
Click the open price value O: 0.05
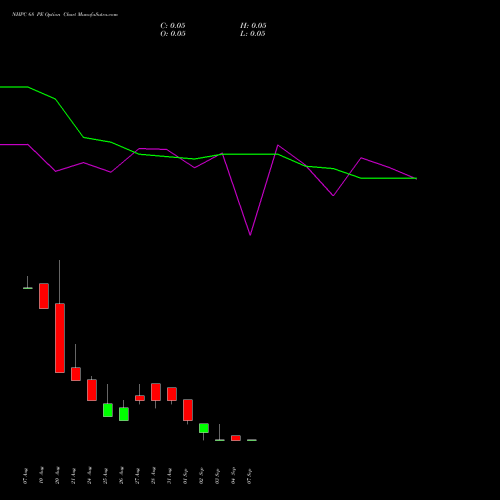pos(173,34)
